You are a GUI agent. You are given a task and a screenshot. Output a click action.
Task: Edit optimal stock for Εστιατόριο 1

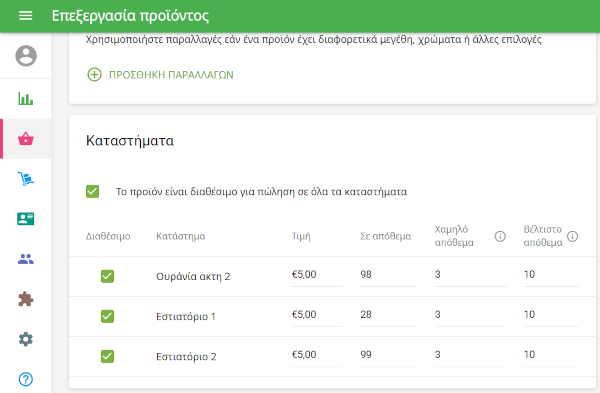tap(551, 316)
